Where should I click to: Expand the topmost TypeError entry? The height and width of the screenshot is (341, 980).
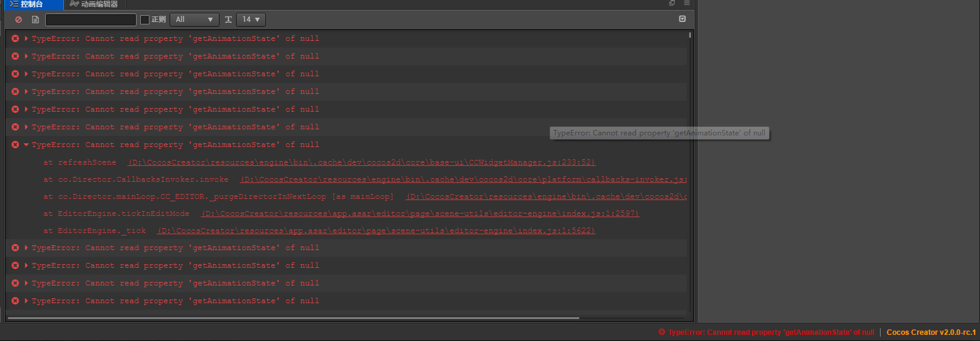coord(26,38)
